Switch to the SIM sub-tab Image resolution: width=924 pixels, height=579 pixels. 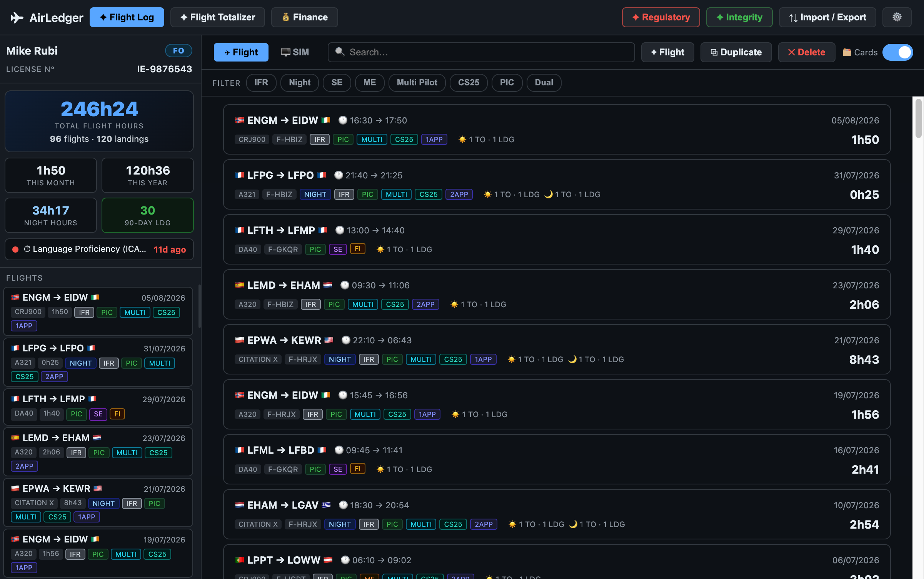(x=295, y=52)
